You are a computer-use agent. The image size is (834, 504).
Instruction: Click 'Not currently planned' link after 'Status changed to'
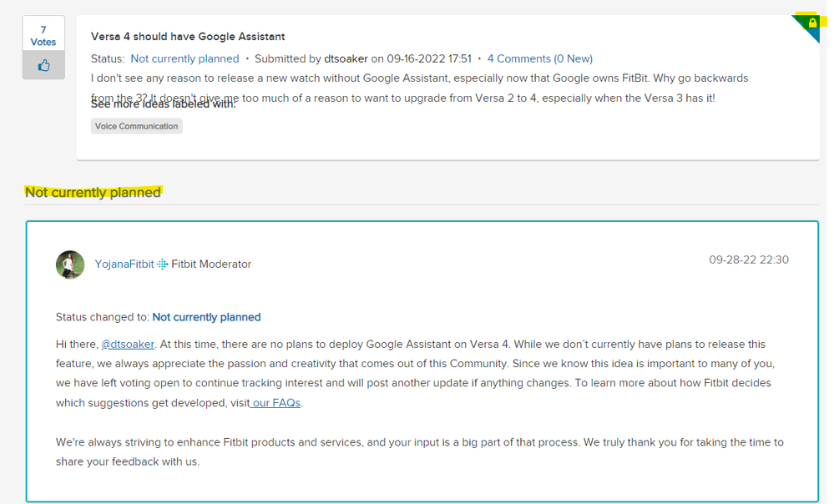click(x=206, y=317)
